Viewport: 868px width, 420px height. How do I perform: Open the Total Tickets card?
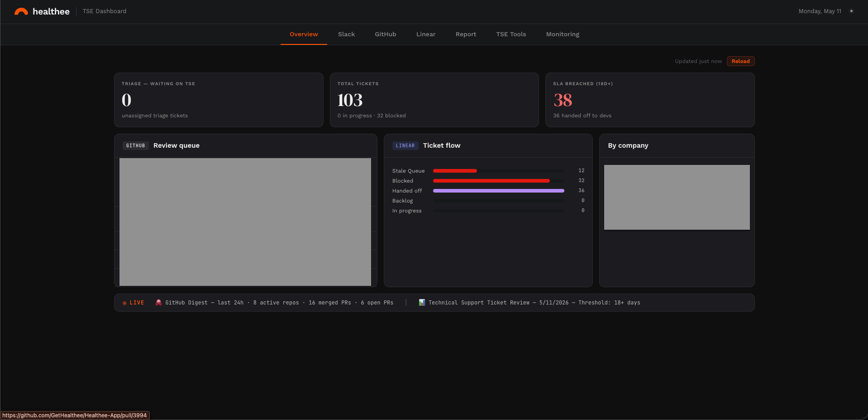(434, 100)
